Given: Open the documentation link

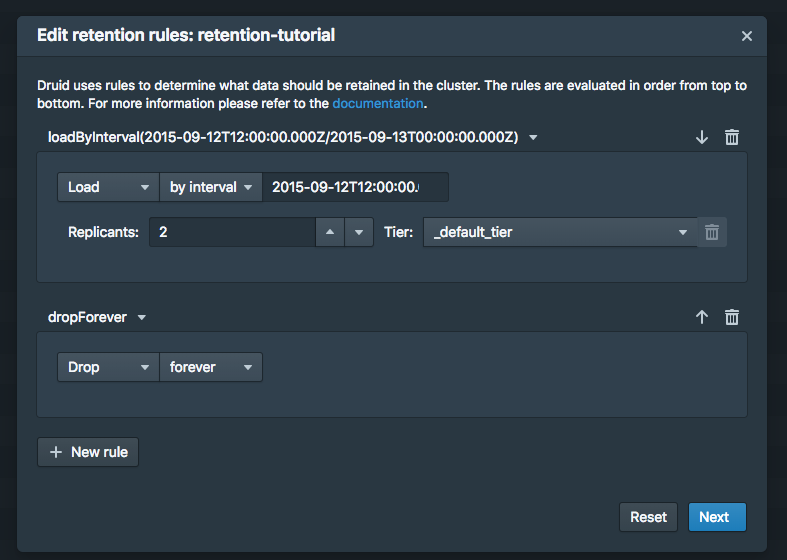Looking at the screenshot, I should point(378,103).
